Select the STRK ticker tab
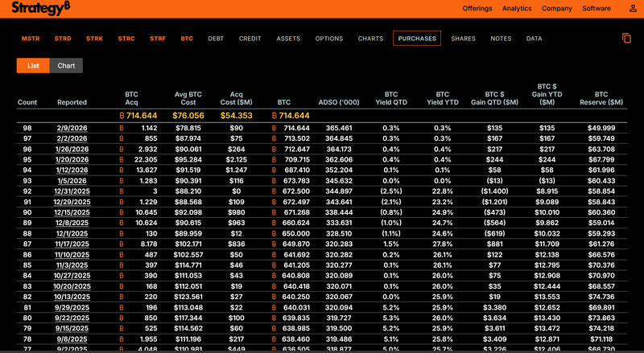The height and width of the screenshot is (353, 644). [94, 39]
